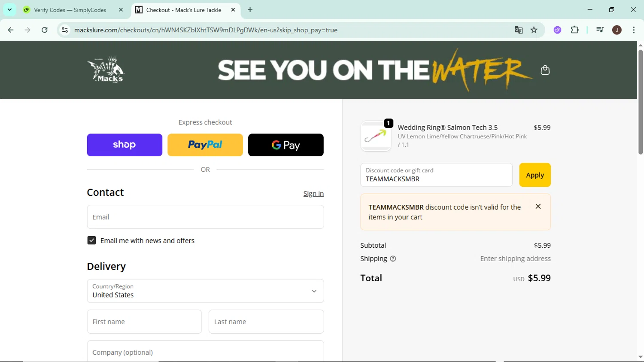Expand the Country/Region dropdown
The width and height of the screenshot is (644, 362).
(x=205, y=291)
